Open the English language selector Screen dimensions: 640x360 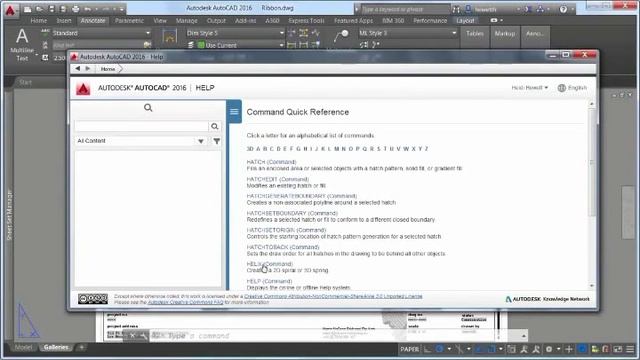[x=572, y=88]
